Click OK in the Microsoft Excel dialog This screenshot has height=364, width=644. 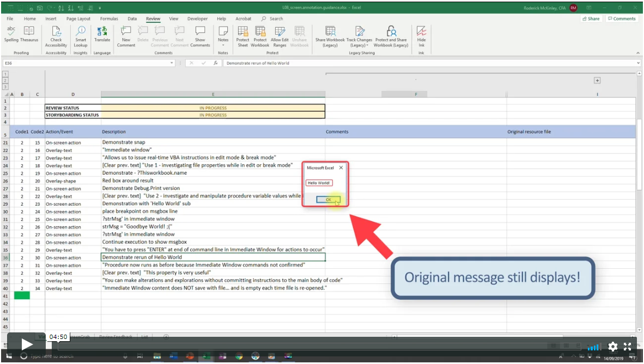pyautogui.click(x=328, y=200)
